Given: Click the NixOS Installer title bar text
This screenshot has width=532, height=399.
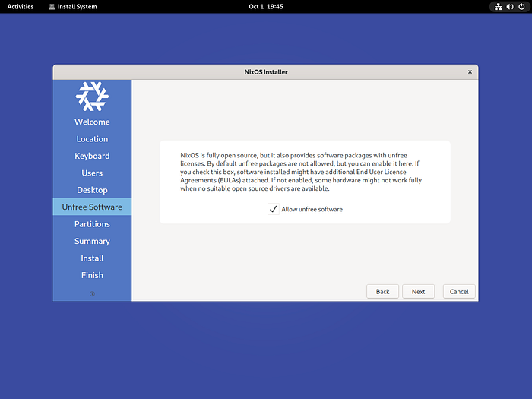Looking at the screenshot, I should (x=266, y=72).
